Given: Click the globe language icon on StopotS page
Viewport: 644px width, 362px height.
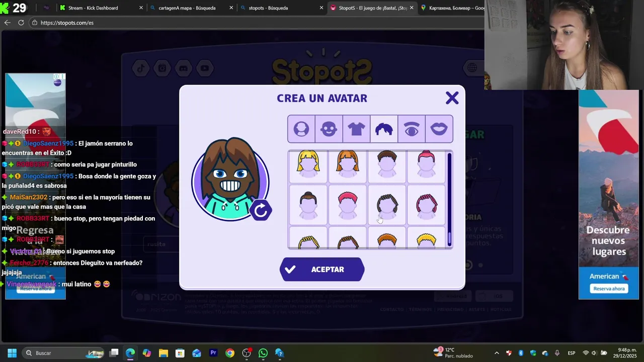Looking at the screenshot, I should point(472,67).
